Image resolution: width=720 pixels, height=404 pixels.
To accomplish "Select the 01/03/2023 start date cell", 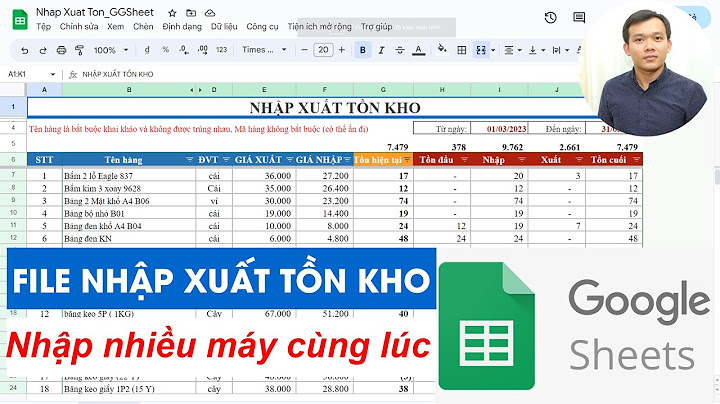I will (499, 129).
